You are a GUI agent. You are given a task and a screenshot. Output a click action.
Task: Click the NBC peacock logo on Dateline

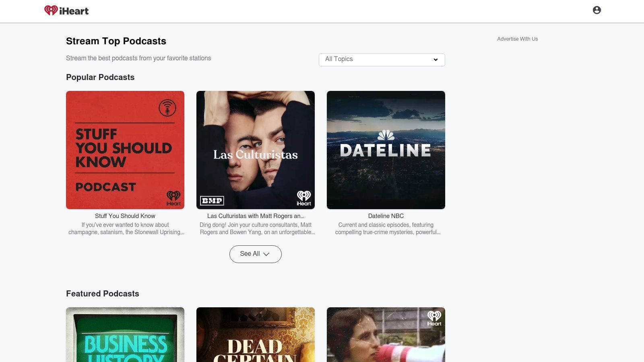tap(386, 135)
